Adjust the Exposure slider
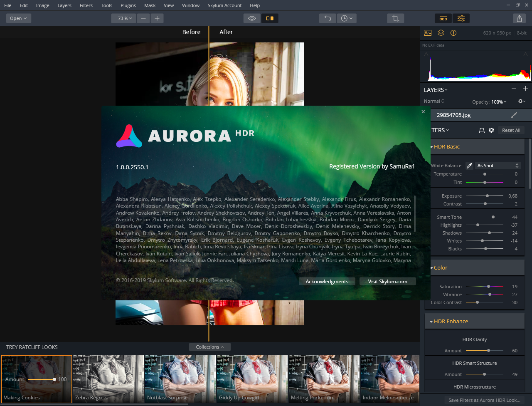This screenshot has width=532, height=406. point(485,196)
